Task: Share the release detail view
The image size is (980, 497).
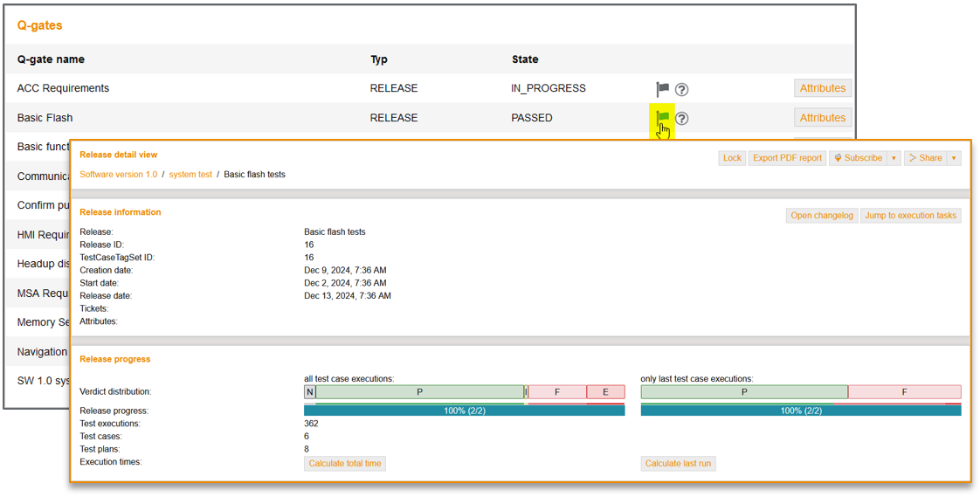Action: tap(925, 158)
